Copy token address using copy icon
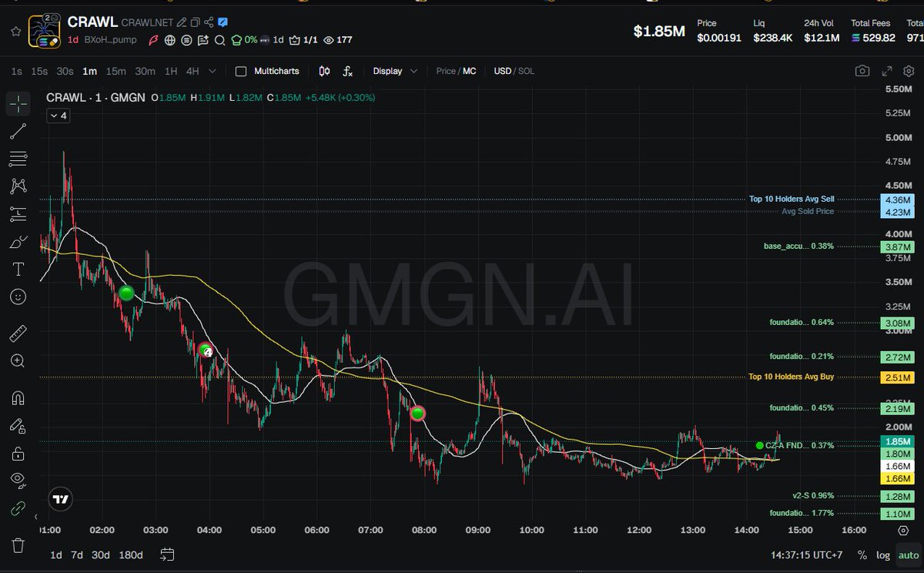Viewport: 924px width, 573px height. point(195,22)
